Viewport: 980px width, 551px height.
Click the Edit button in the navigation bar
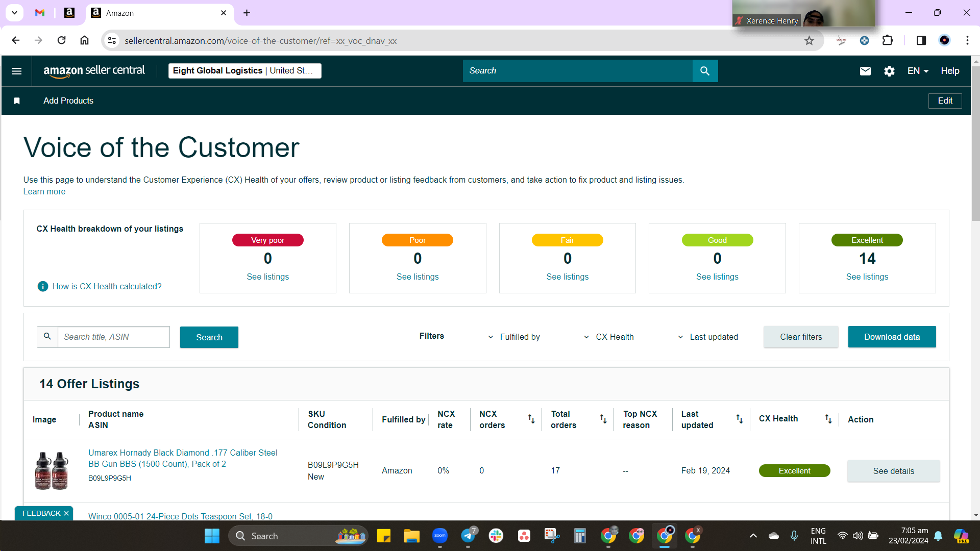945,101
